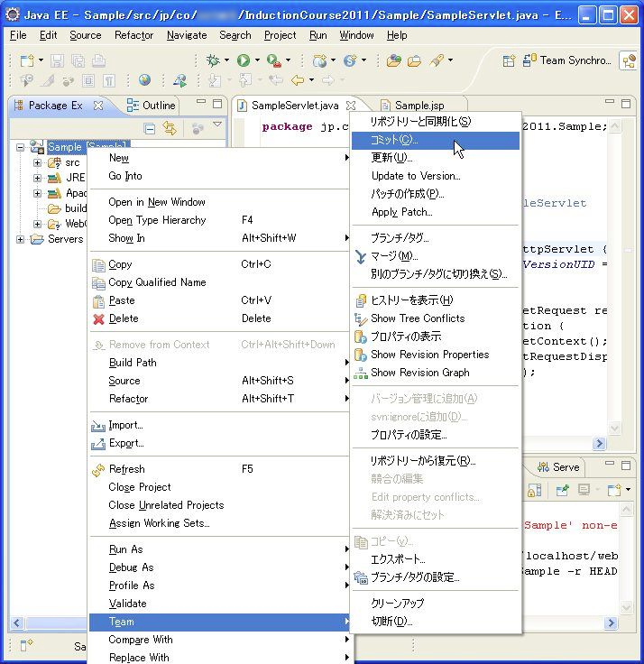Select Import... in context menu
644x664 pixels.
tap(220, 425)
